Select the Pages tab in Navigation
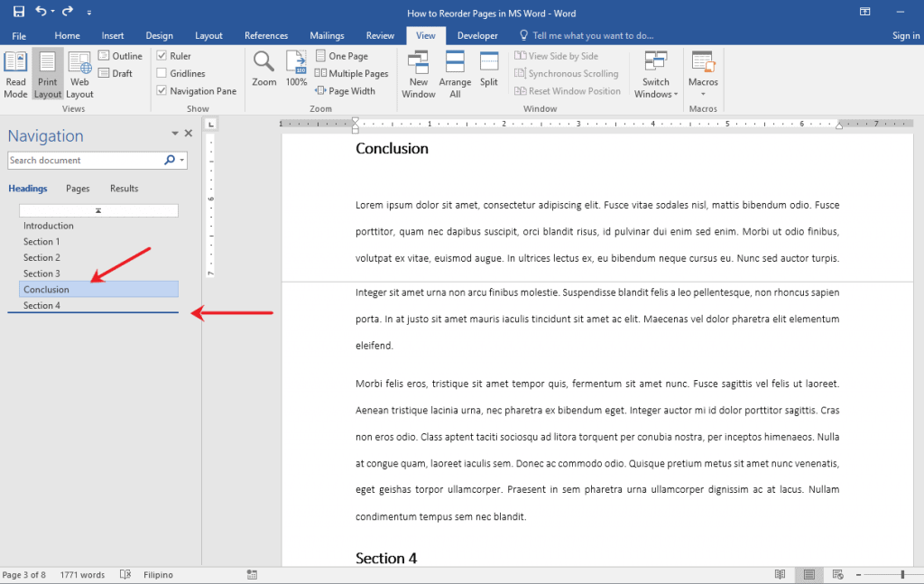 78,189
